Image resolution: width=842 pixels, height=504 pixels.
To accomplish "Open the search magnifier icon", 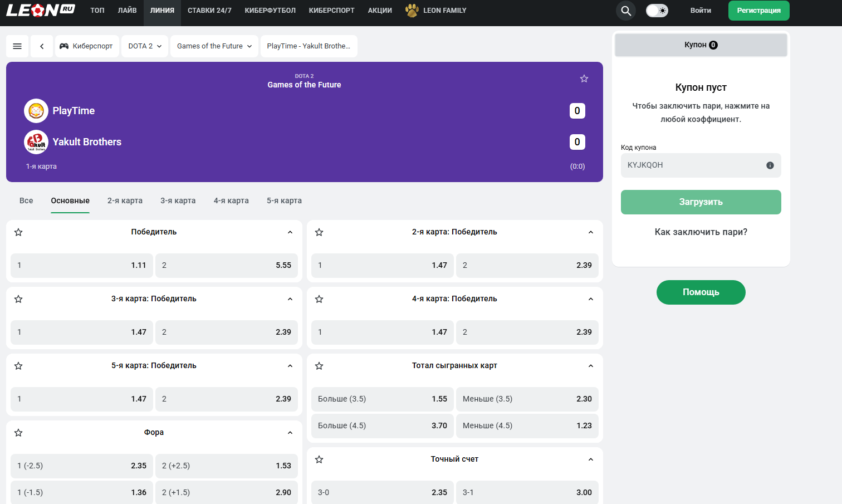I will point(626,11).
